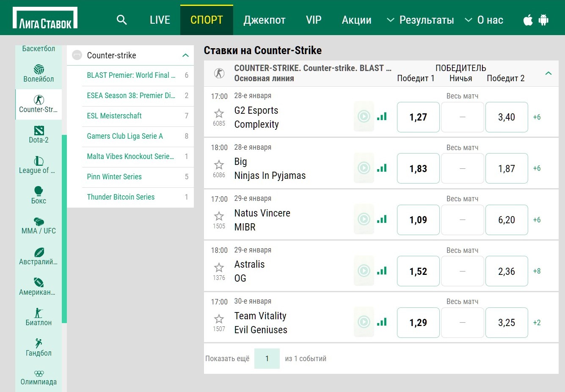Show statistics for Natus Vincere vs MIBR

click(382, 219)
